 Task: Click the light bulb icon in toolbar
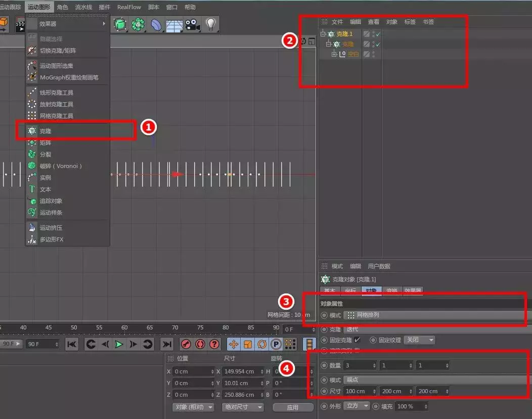[211, 24]
